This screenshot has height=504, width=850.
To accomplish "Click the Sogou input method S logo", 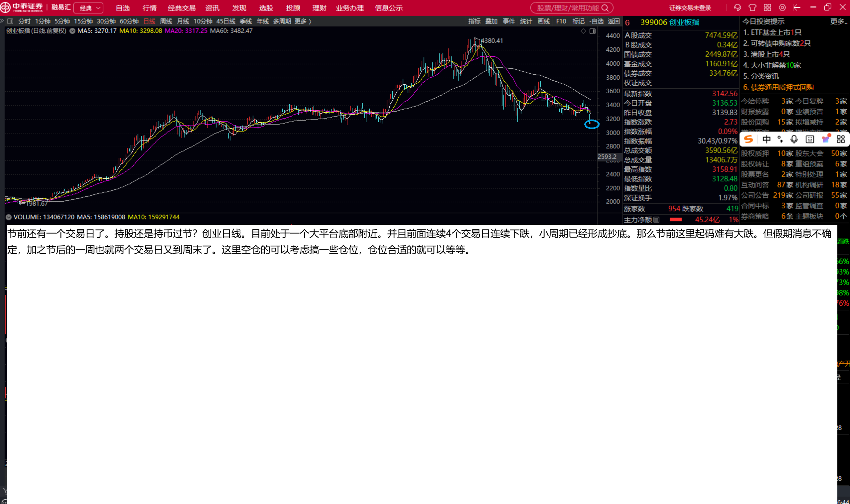I will click(x=748, y=139).
